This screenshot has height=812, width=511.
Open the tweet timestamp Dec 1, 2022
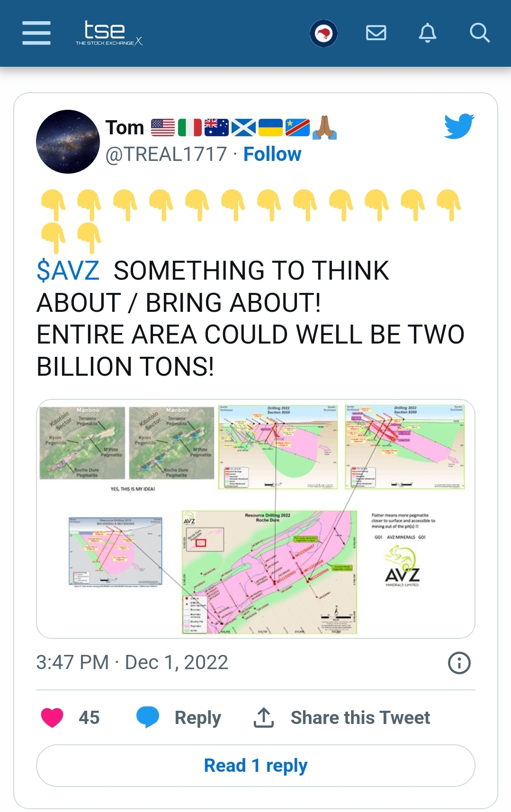click(x=132, y=662)
